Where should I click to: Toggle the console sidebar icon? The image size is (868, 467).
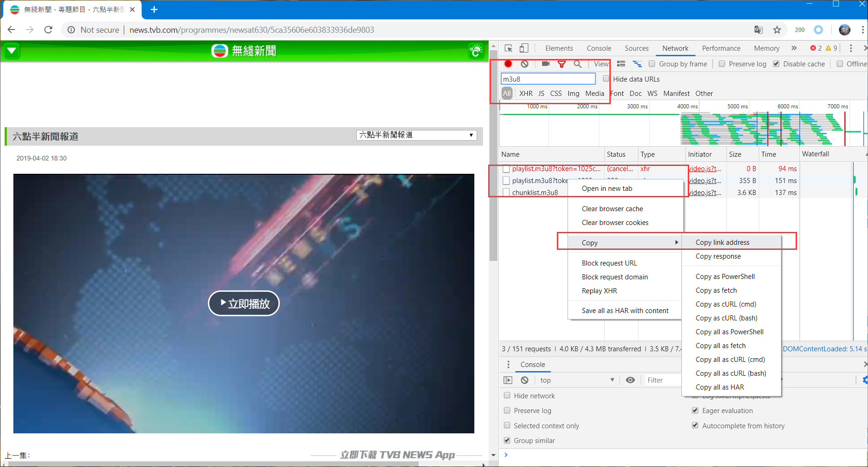508,380
